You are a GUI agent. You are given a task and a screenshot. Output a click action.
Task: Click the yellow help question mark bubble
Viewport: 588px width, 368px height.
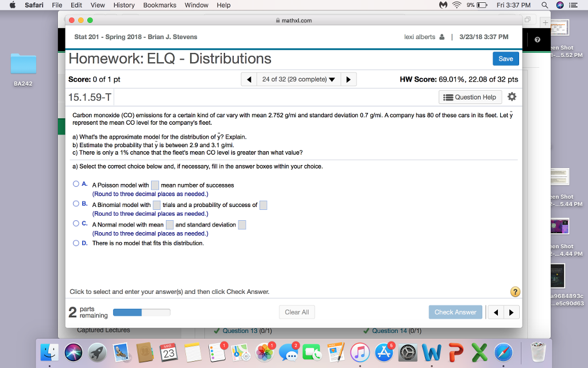(514, 292)
